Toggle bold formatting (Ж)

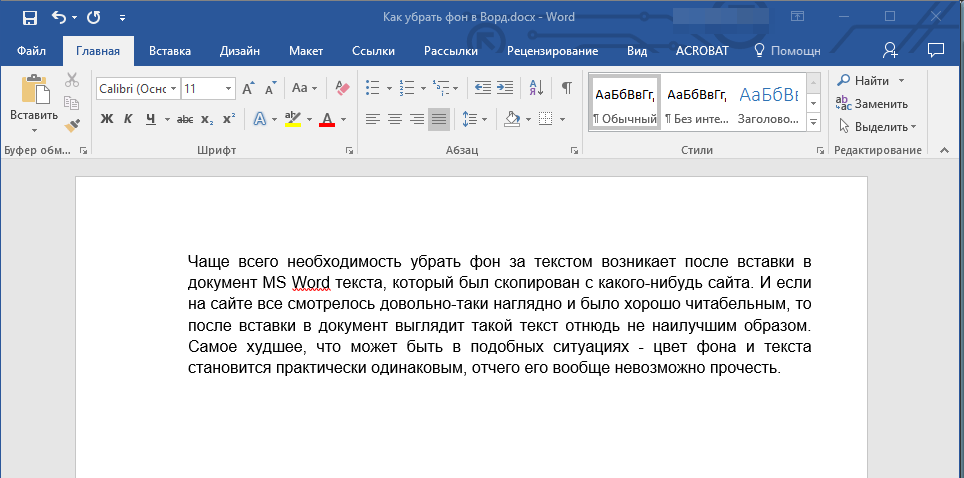click(x=107, y=119)
